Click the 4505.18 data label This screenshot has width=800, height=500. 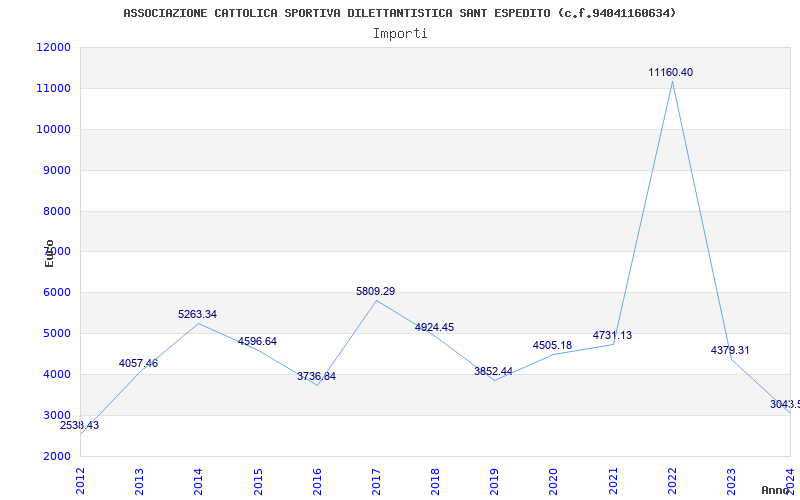coord(553,345)
